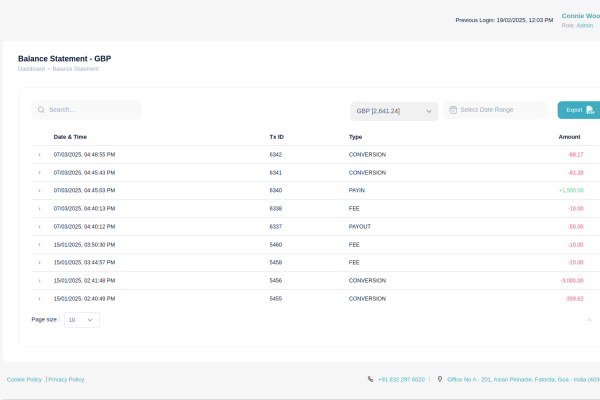Go to Dashboard via the breadcrumb

click(31, 69)
